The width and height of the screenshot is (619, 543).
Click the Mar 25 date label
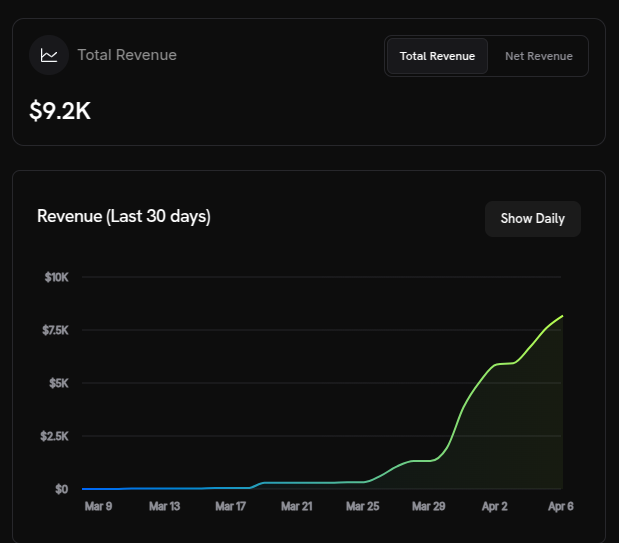[362, 506]
